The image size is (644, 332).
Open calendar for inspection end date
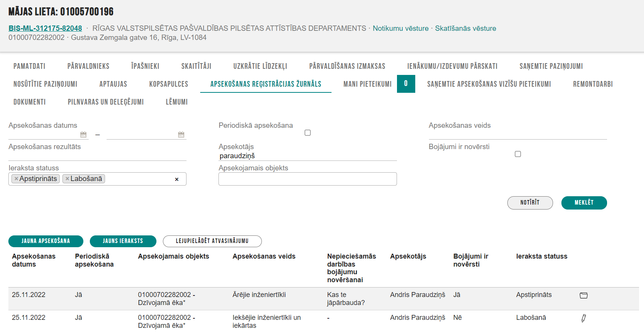click(x=181, y=135)
